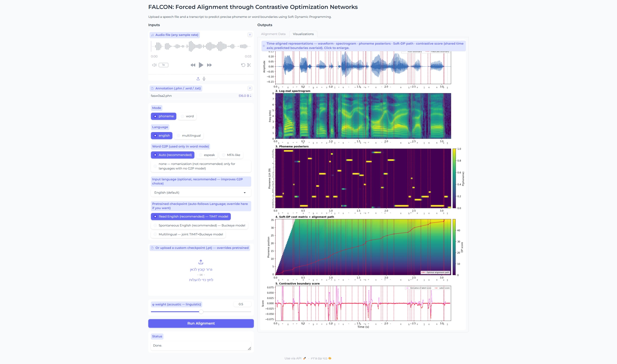Open the English (default) input language dropdown
Image resolution: width=617 pixels, height=364 pixels.
[201, 193]
